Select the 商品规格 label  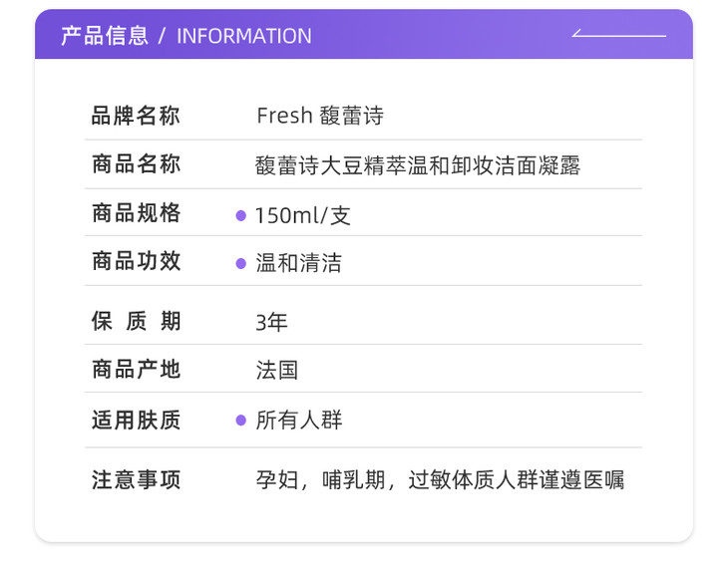[136, 213]
